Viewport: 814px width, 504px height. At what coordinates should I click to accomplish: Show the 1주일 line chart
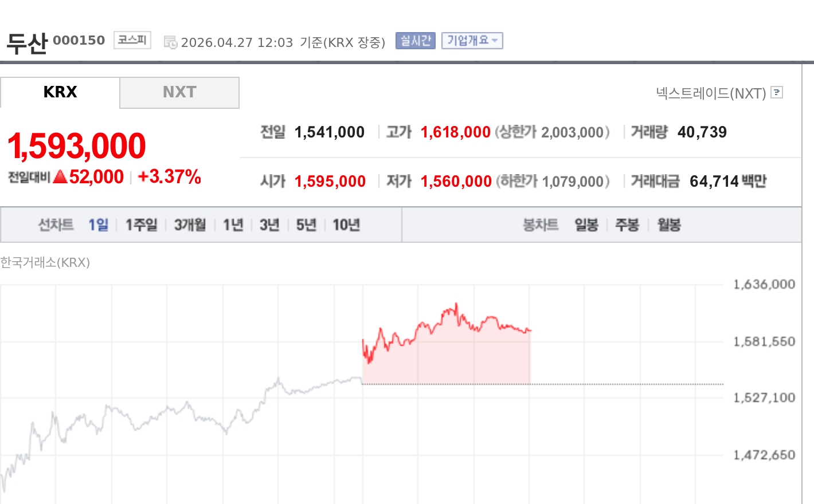click(x=141, y=225)
